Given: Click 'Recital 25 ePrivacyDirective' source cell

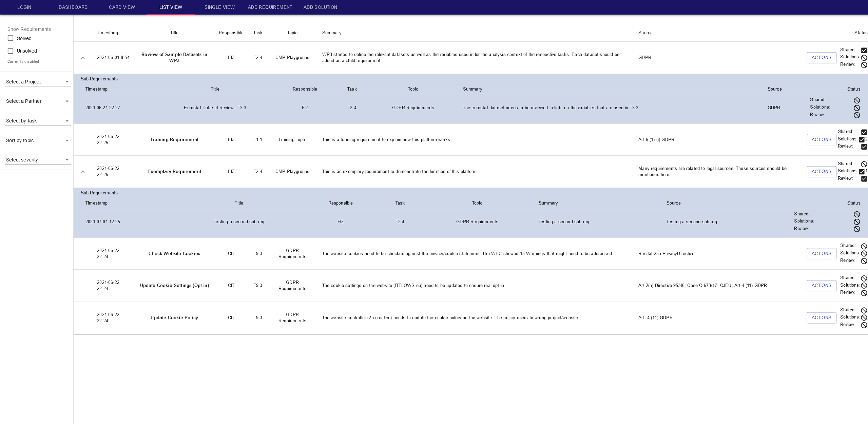Looking at the screenshot, I should pyautogui.click(x=666, y=254).
